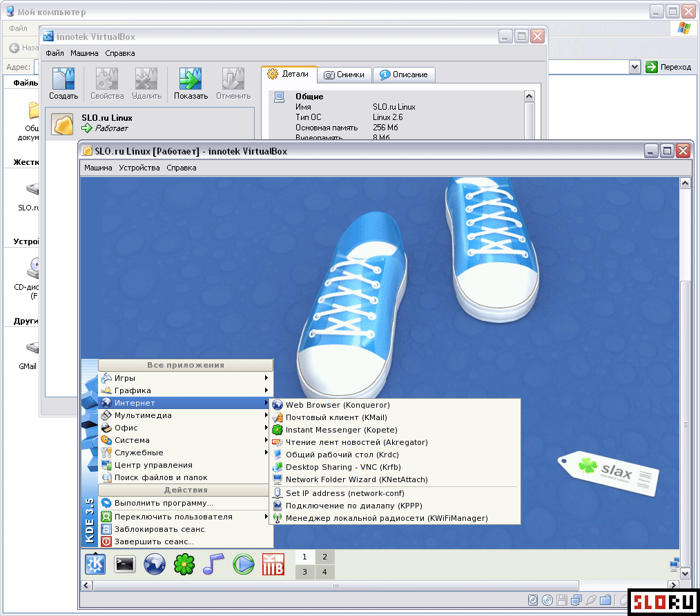
Task: Choose Заблокировать сеанс
Action: point(185,529)
